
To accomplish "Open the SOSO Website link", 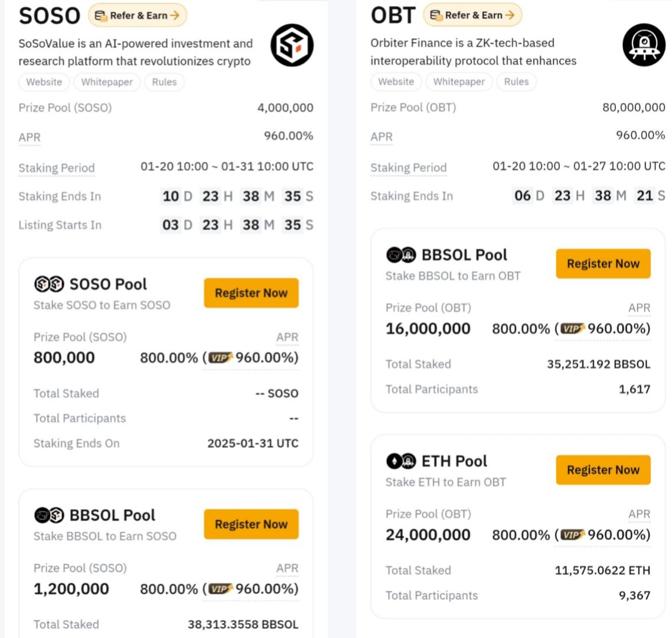I will 44,82.
